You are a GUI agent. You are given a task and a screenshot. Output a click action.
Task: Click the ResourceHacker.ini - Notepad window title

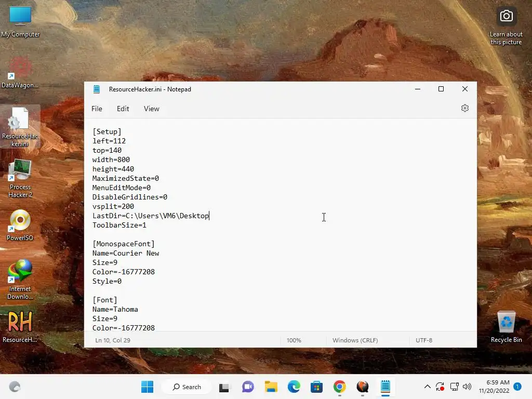(150, 89)
